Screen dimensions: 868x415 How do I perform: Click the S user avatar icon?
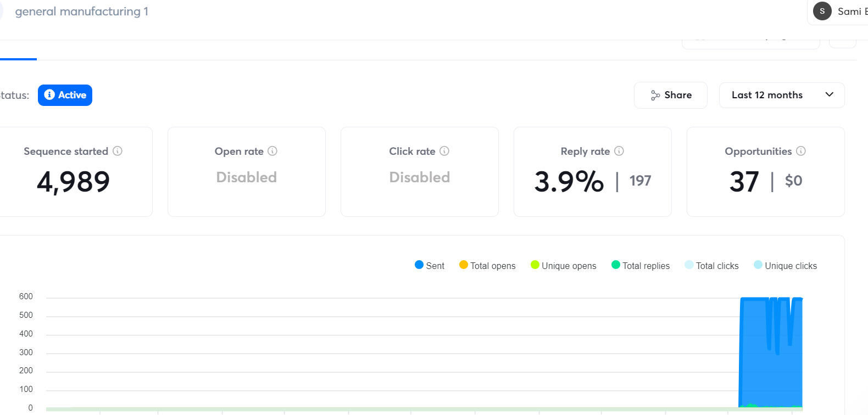tap(822, 11)
